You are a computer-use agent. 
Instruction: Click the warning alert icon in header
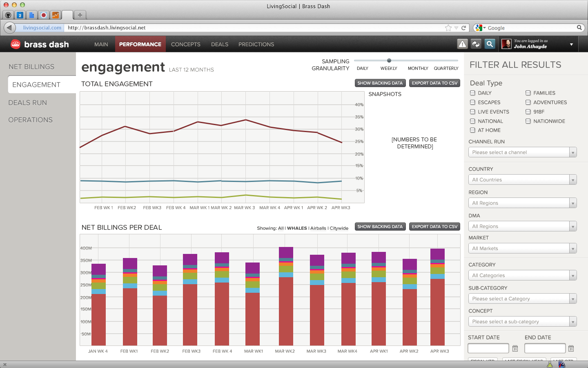click(462, 44)
